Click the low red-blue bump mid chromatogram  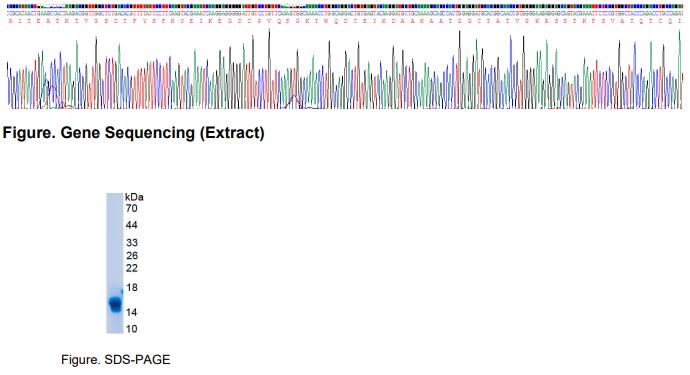pos(294,102)
